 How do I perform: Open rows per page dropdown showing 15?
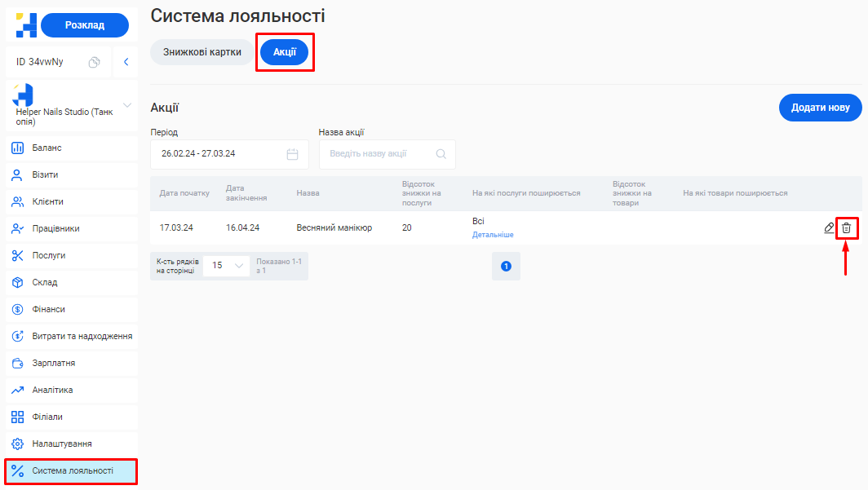pyautogui.click(x=226, y=266)
